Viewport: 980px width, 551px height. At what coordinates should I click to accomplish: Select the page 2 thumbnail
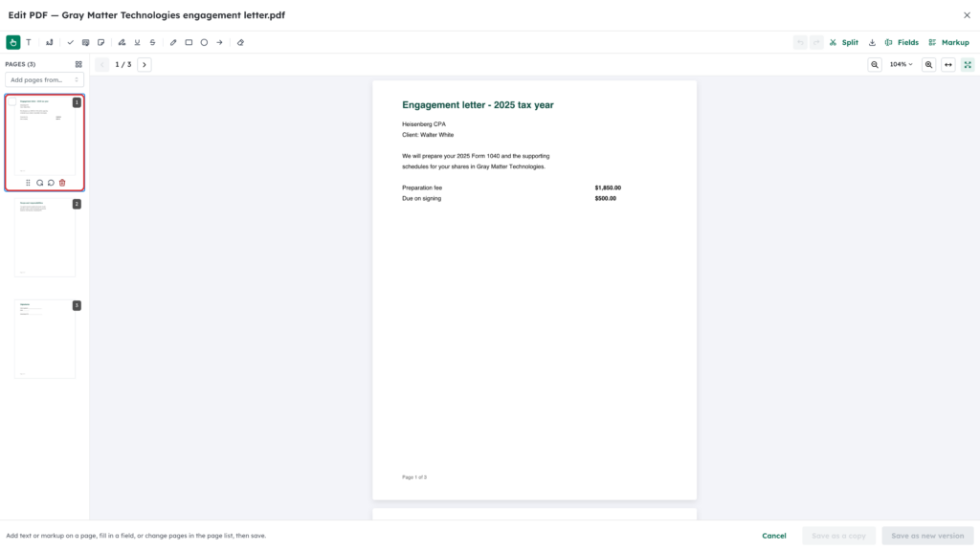(45, 237)
